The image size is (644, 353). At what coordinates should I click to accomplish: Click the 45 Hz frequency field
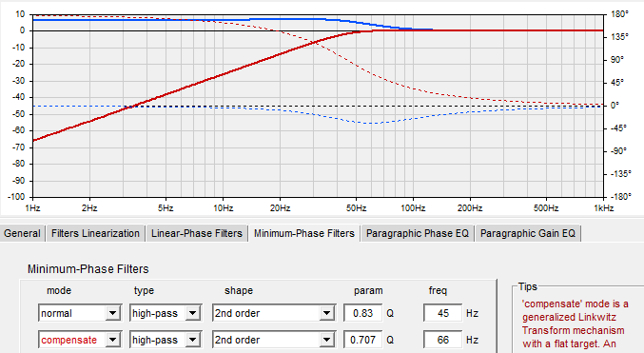pyautogui.click(x=442, y=313)
